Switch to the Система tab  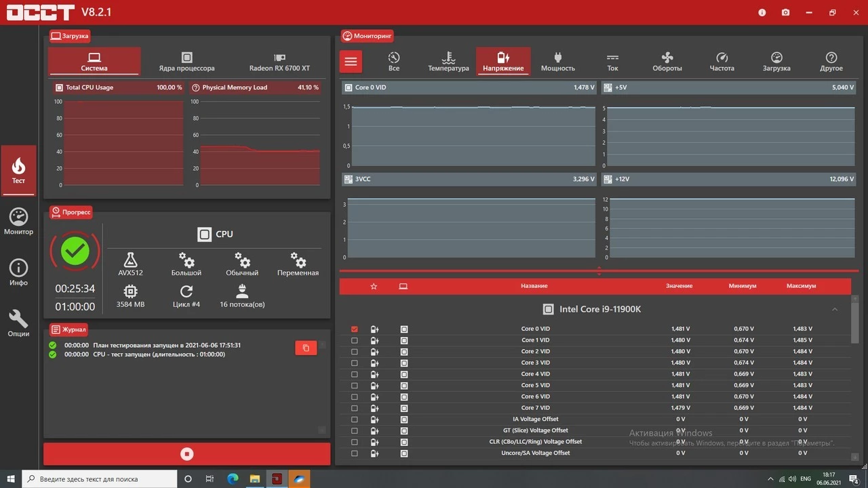(x=94, y=61)
